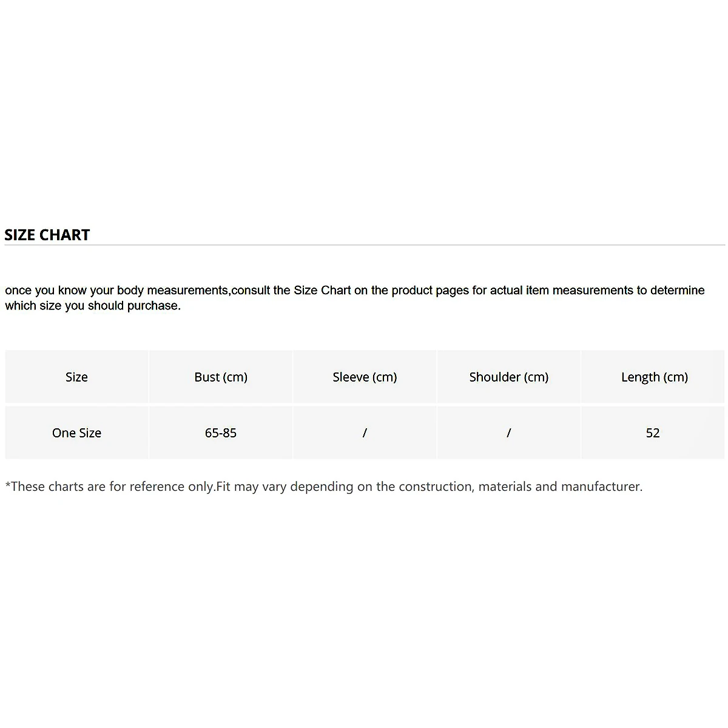This screenshot has width=728, height=728.
Task: Select the Length (cm) column header
Action: [654, 377]
